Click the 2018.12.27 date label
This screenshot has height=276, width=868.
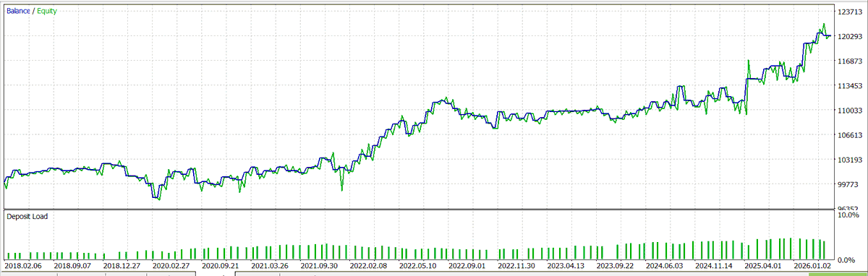(122, 266)
